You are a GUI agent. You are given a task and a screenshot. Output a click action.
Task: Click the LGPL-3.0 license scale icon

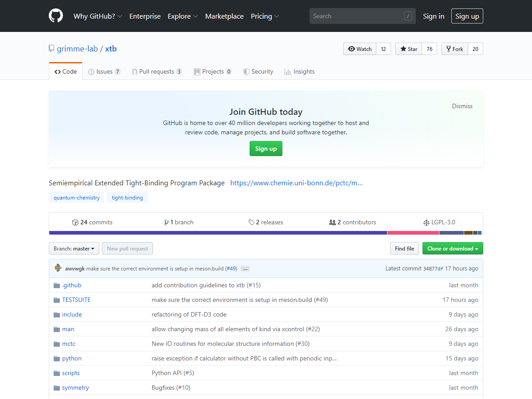point(426,223)
